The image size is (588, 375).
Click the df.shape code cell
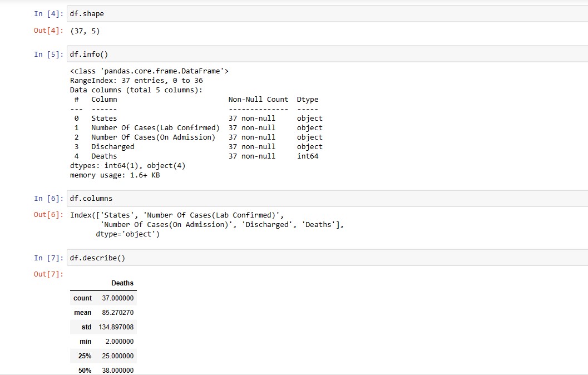(x=327, y=14)
